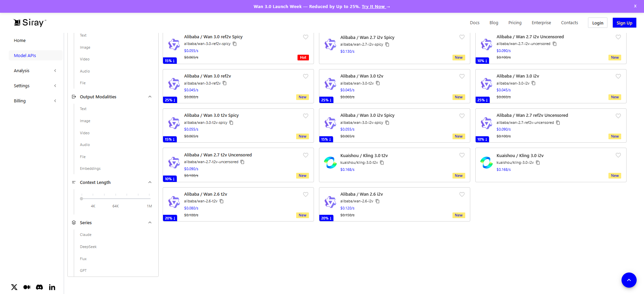The width and height of the screenshot is (644, 294).
Task: Toggle File under Output Modalities
Action: (x=83, y=157)
